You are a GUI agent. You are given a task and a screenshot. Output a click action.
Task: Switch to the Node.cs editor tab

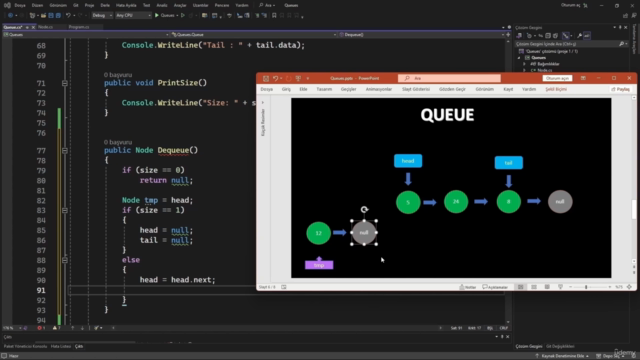click(45, 27)
